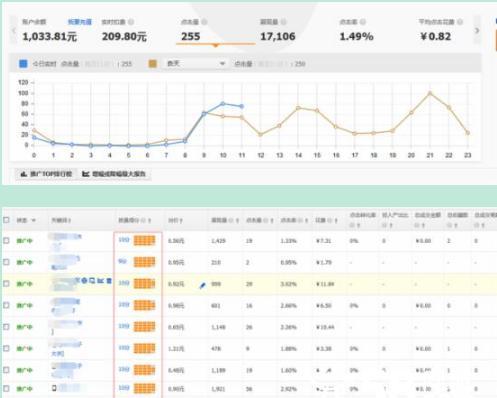This screenshot has width=497, height=398.
Task: Open the info icon beside the 1.49% label
Action: 363,22
